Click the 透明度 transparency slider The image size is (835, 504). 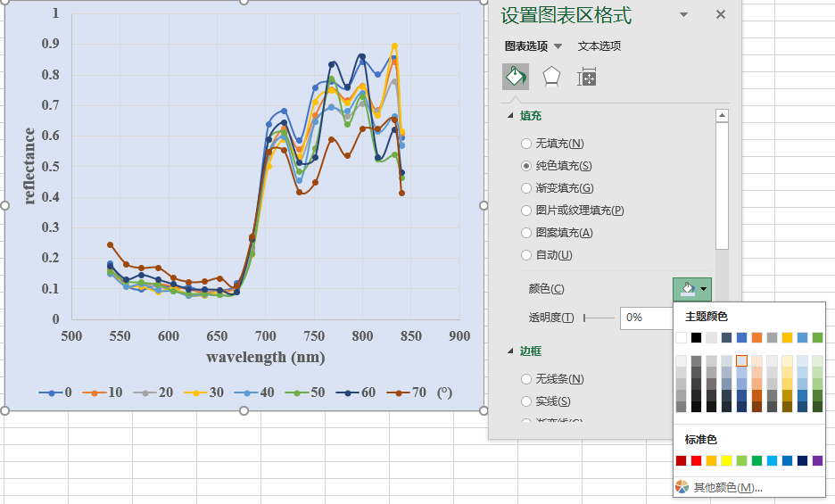[599, 318]
